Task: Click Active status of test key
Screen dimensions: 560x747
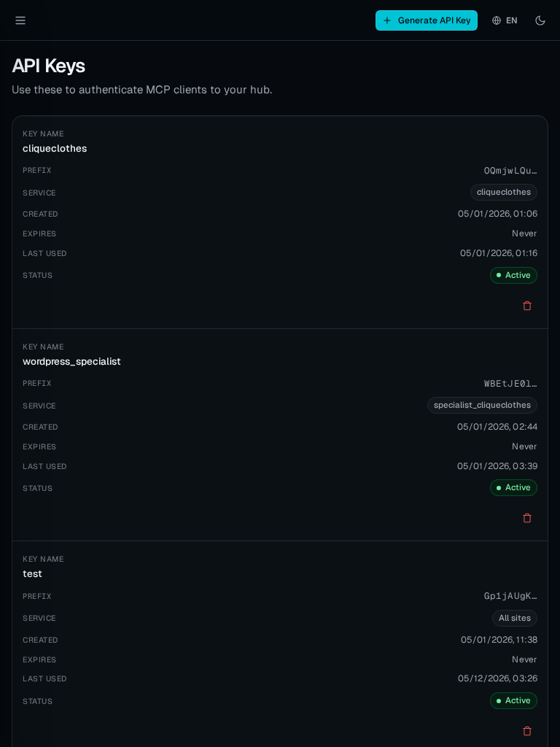Action: coord(513,700)
